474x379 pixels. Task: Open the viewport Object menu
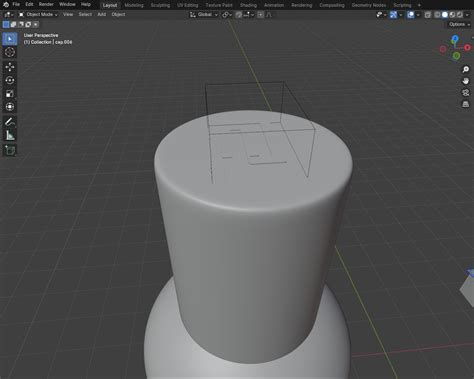(x=118, y=14)
